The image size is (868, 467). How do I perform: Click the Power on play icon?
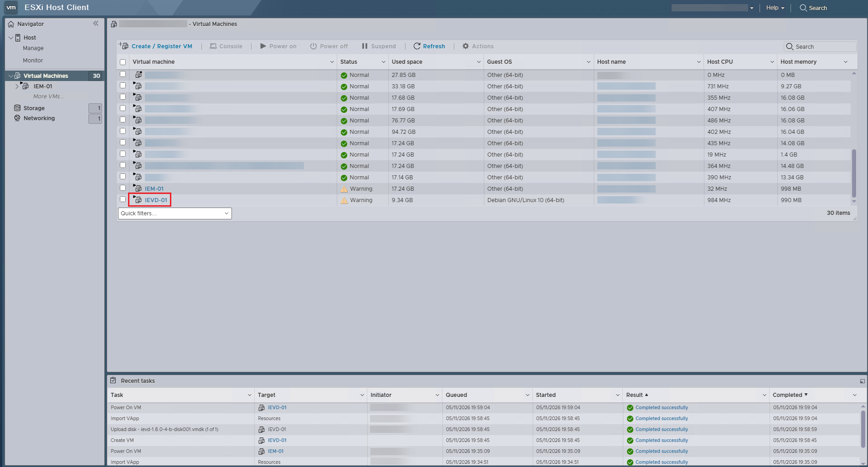point(263,46)
